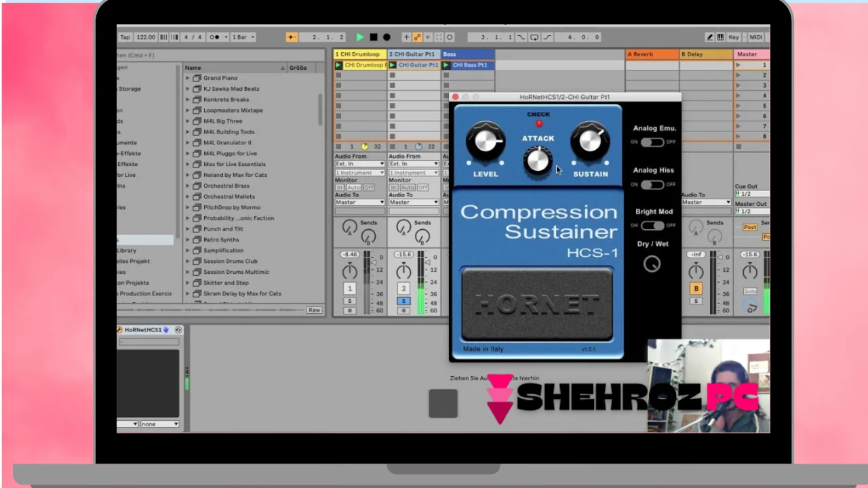Arm the CHI Guitar Pt1 track for recording
The image size is (868, 488).
(x=403, y=310)
